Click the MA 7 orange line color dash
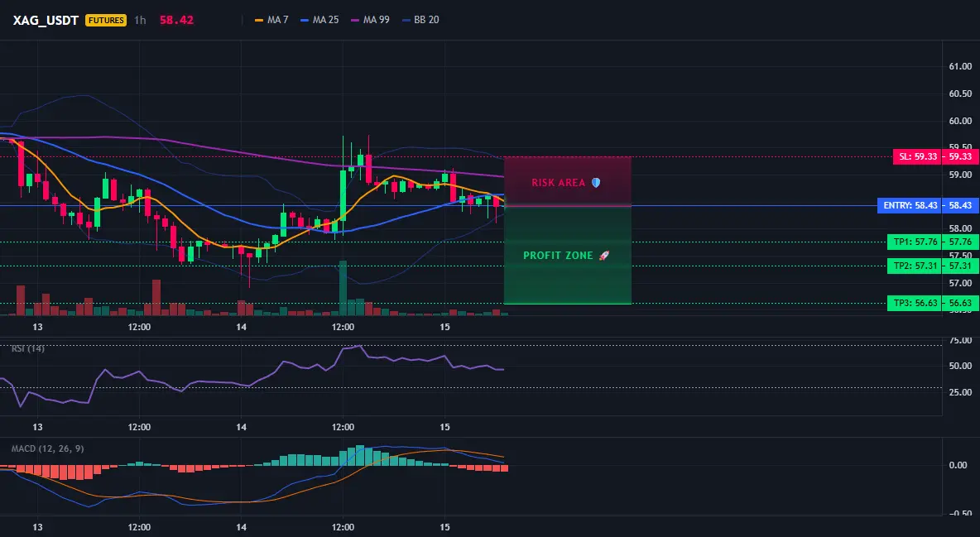This screenshot has width=980, height=537. point(259,20)
